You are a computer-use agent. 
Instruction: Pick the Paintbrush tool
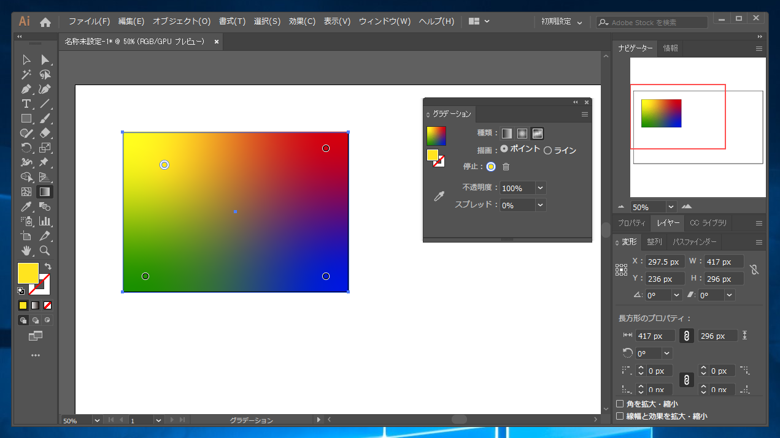[45, 118]
